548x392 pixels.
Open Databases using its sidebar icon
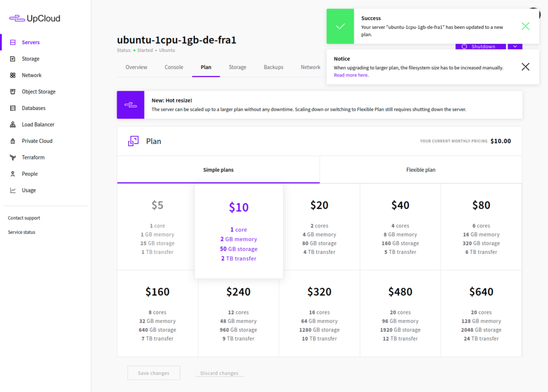click(13, 108)
